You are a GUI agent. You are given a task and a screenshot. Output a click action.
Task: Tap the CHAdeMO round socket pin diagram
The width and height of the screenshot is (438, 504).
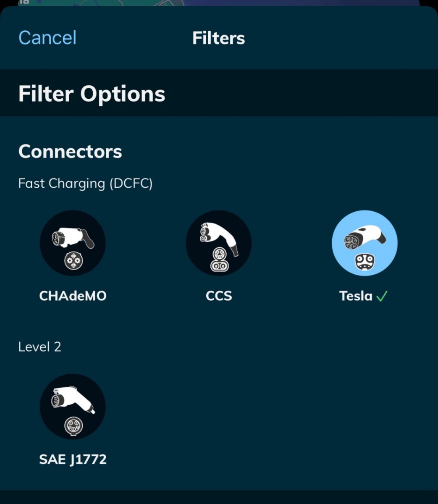73,261
